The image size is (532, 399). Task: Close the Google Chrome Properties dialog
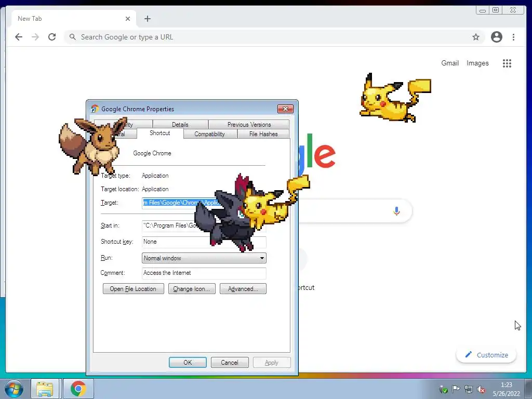[x=285, y=109]
